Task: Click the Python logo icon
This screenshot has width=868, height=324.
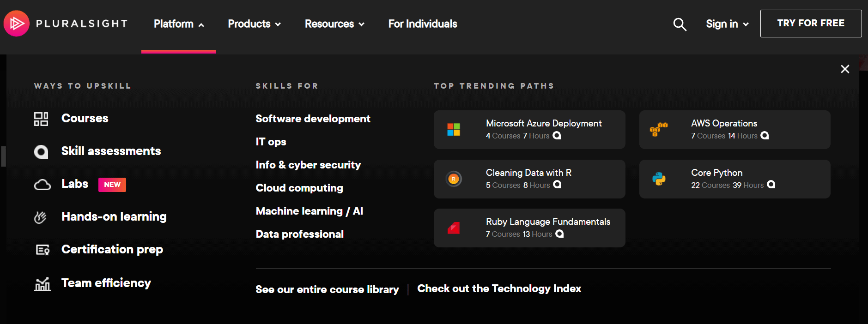Action: [x=659, y=179]
